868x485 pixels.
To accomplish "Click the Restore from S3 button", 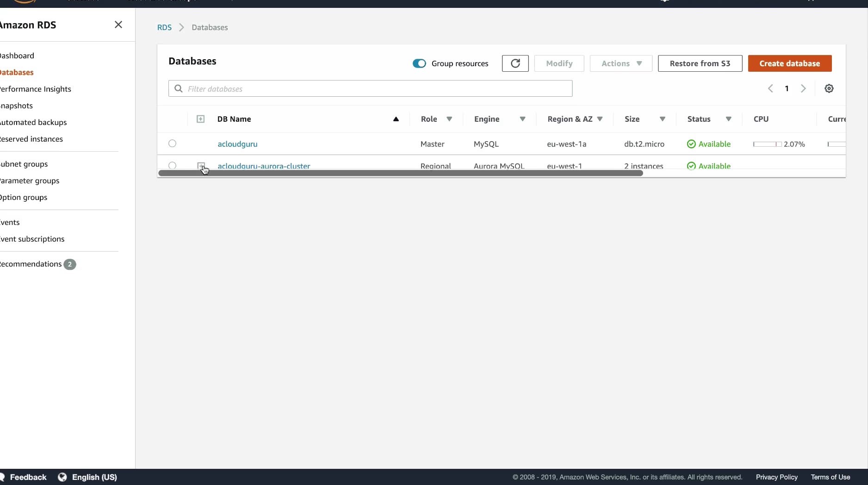I will 700,63.
